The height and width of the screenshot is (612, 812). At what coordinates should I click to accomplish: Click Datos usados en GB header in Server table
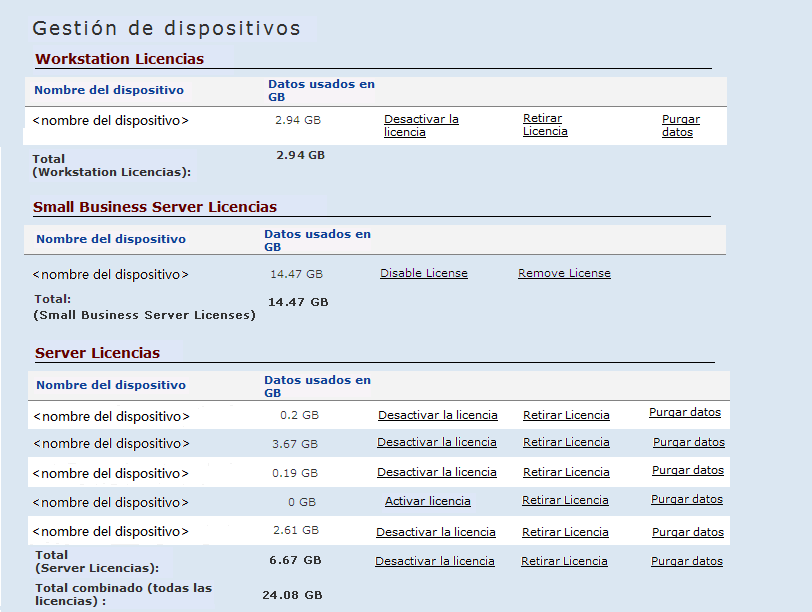pos(317,386)
